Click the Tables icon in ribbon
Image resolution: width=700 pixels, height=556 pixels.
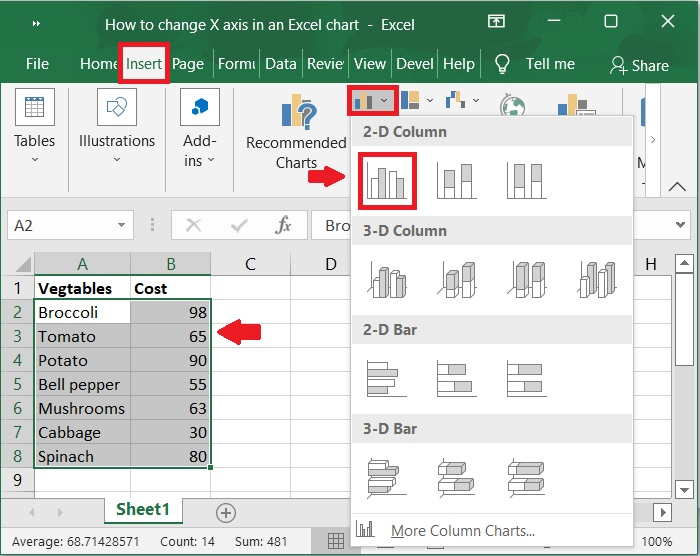pyautogui.click(x=35, y=107)
